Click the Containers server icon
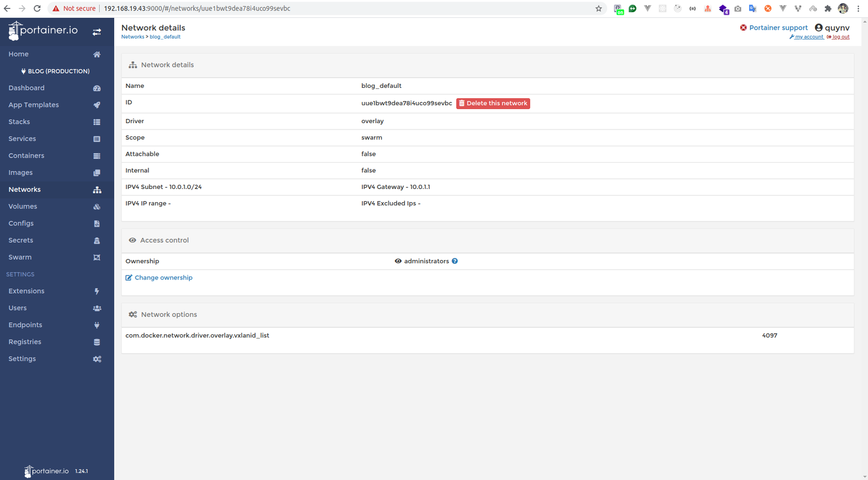The height and width of the screenshot is (480, 868). pos(97,156)
